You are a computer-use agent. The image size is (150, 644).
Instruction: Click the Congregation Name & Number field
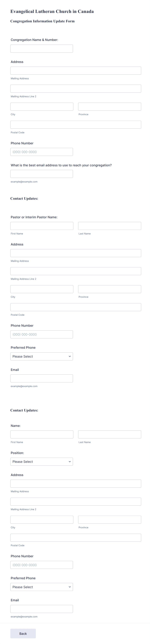tap(41, 49)
